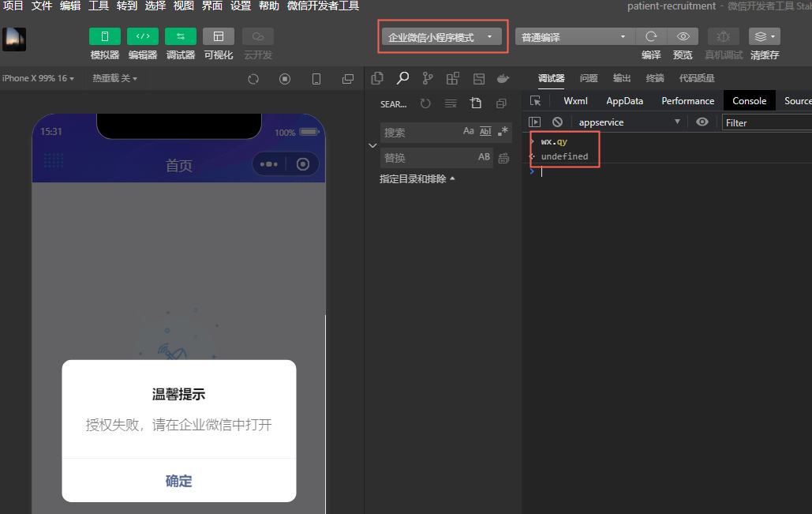
Task: Click the refresh search results icon
Action: click(425, 103)
